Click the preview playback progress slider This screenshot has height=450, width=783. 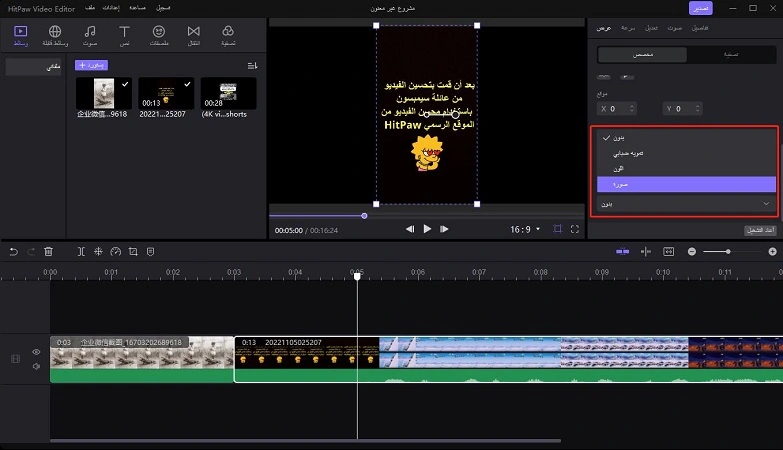click(x=426, y=216)
